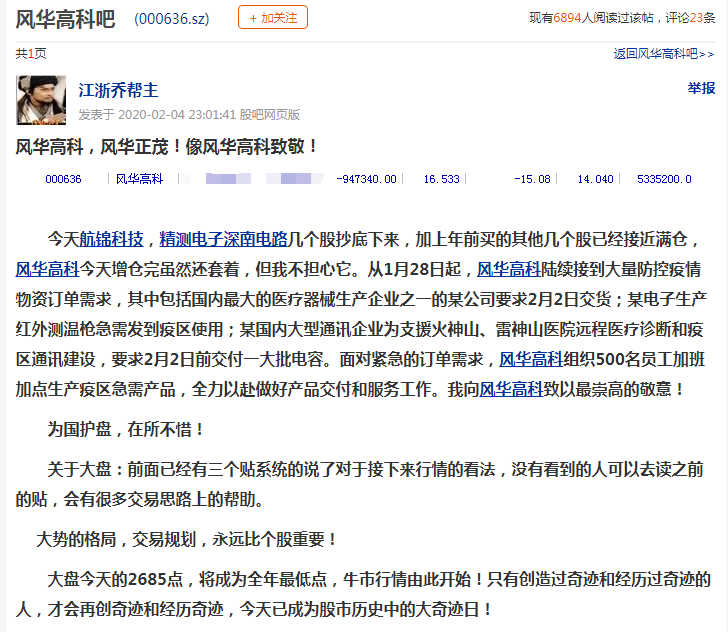Open 风华高科 link before 今天增仓完

[x=47, y=269]
